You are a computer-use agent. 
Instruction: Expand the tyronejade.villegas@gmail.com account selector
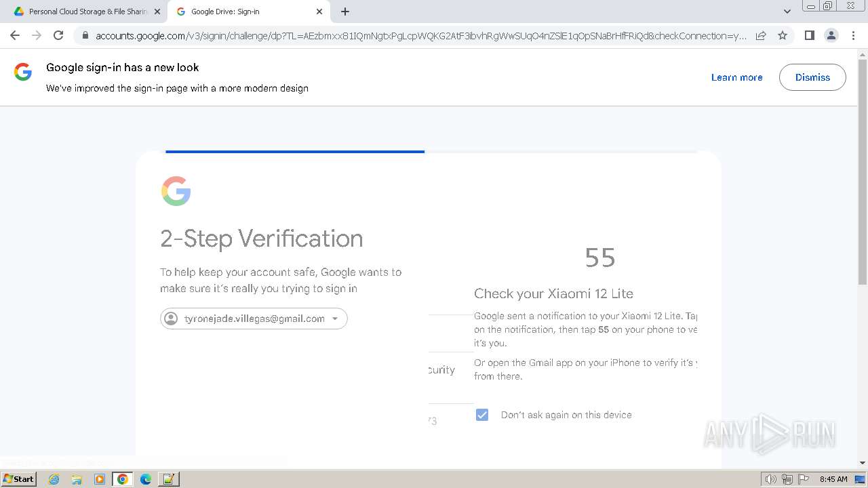pos(254,319)
